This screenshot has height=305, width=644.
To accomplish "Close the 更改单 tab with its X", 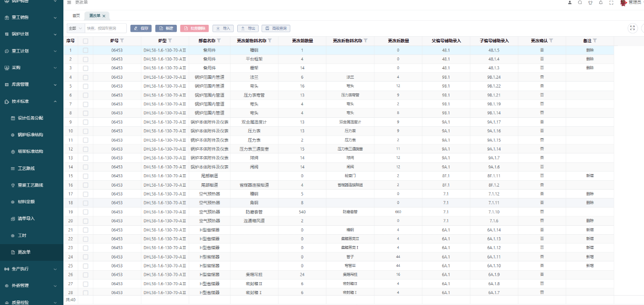I will pos(104,16).
